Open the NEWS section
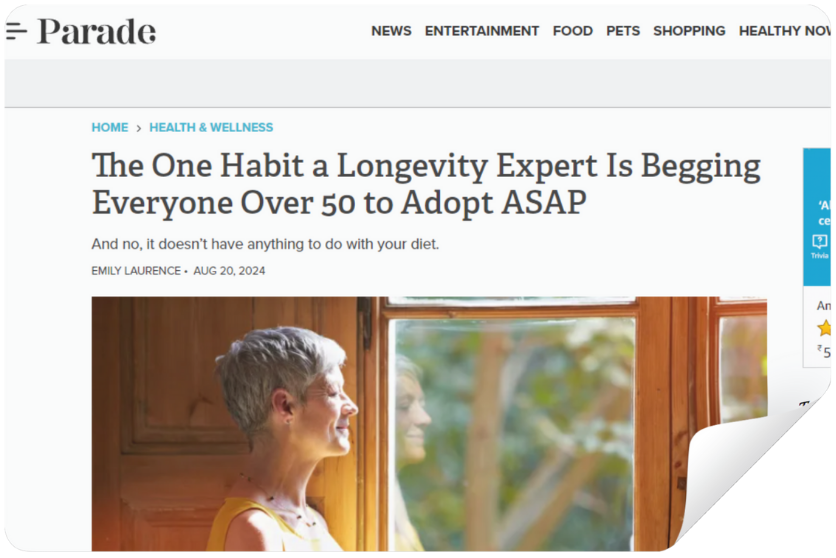This screenshot has width=836, height=558. [x=391, y=31]
